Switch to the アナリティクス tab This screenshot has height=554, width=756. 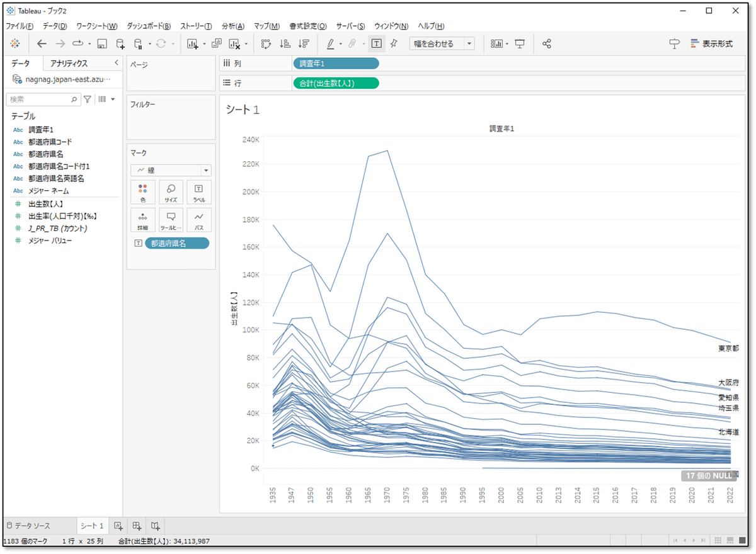coord(69,64)
